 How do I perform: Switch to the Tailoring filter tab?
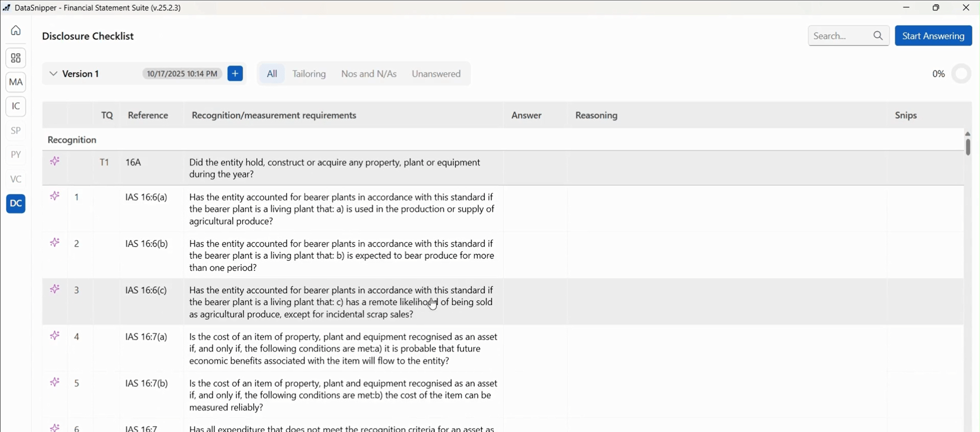click(x=309, y=74)
